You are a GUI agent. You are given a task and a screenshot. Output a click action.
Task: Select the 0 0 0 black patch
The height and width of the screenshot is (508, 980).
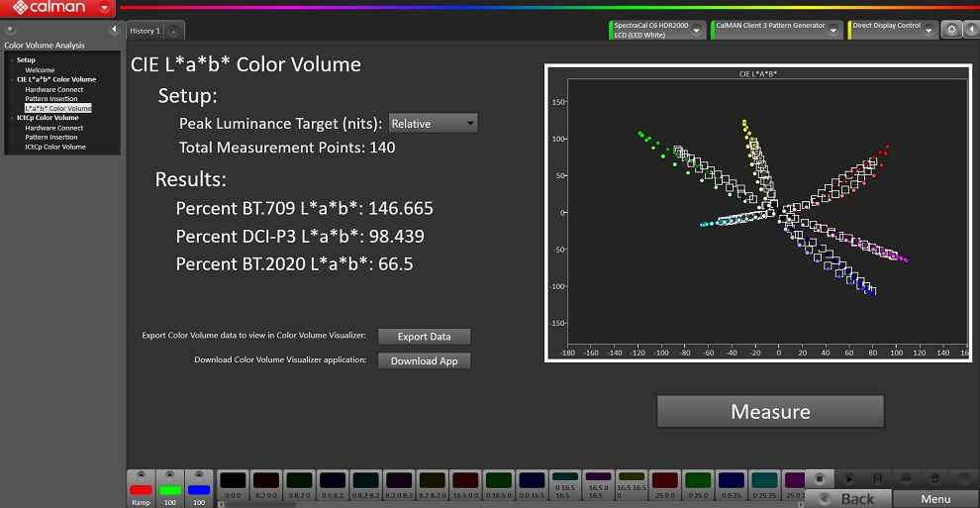[233, 485]
